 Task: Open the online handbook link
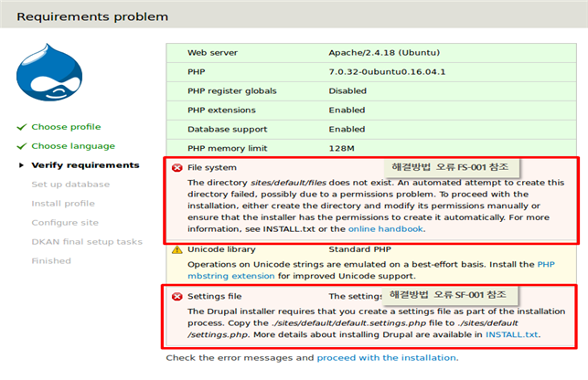(x=386, y=229)
